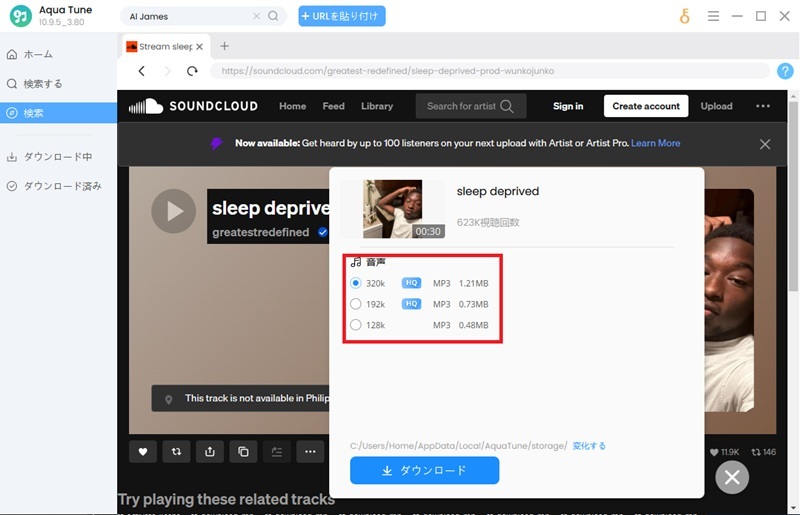Open new browser tab with plus
The height and width of the screenshot is (515, 800).
[224, 46]
